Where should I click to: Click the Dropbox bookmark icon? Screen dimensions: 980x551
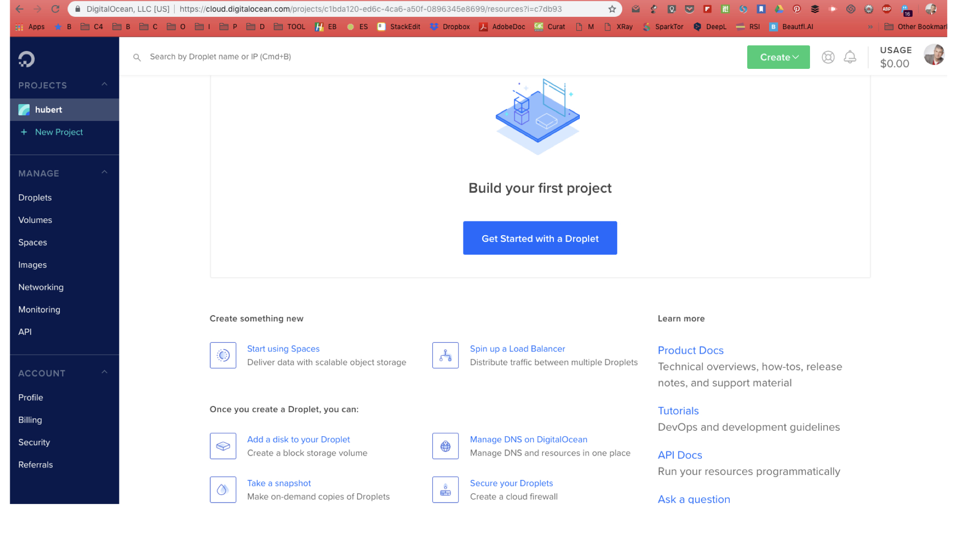434,27
